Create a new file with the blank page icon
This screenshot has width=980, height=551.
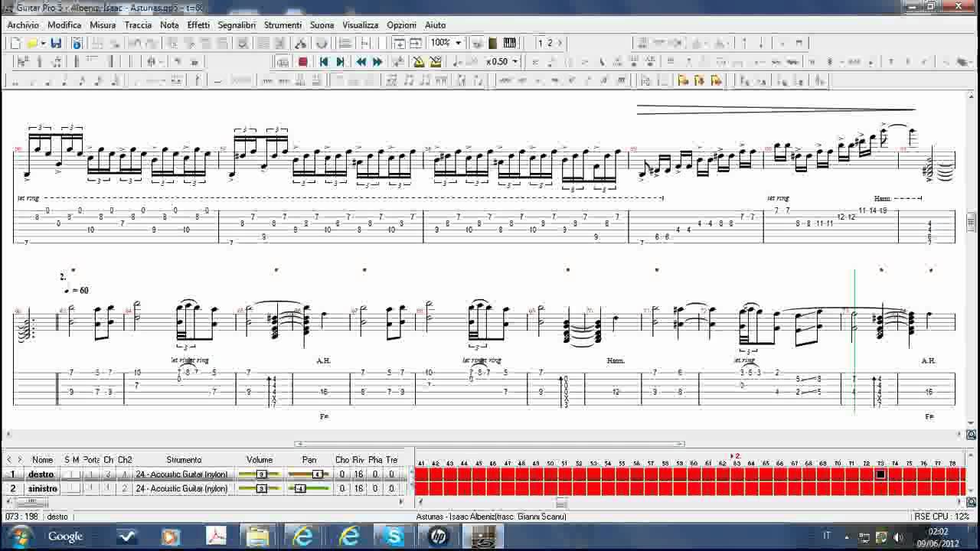click(15, 43)
